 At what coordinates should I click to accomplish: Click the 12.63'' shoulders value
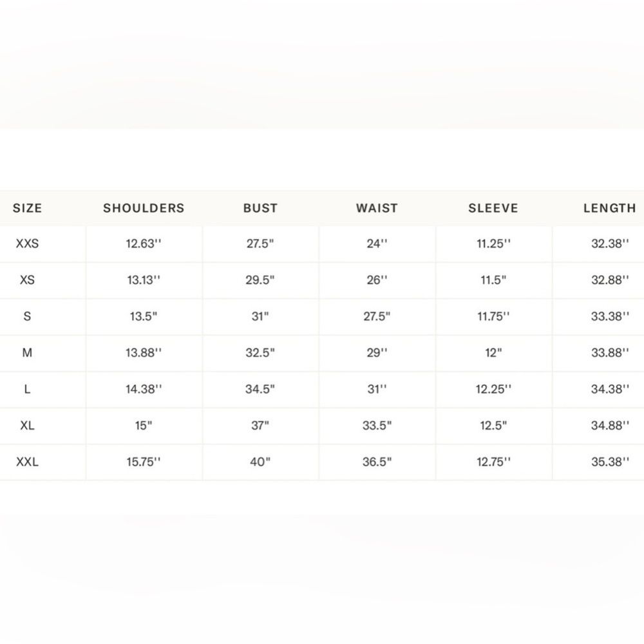[144, 243]
